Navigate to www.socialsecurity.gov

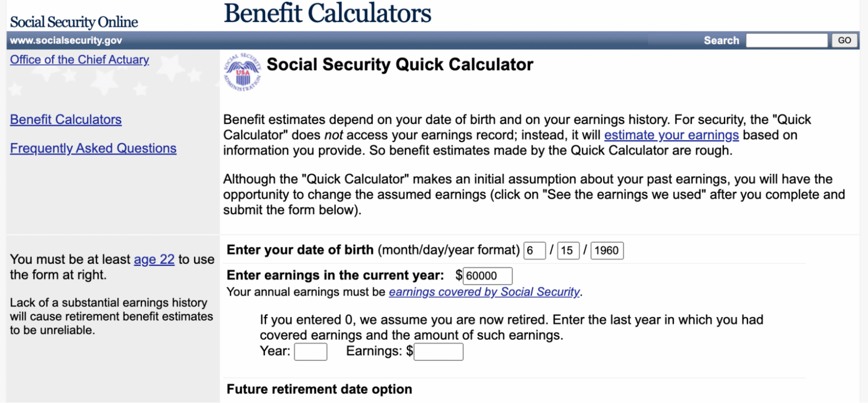click(66, 40)
